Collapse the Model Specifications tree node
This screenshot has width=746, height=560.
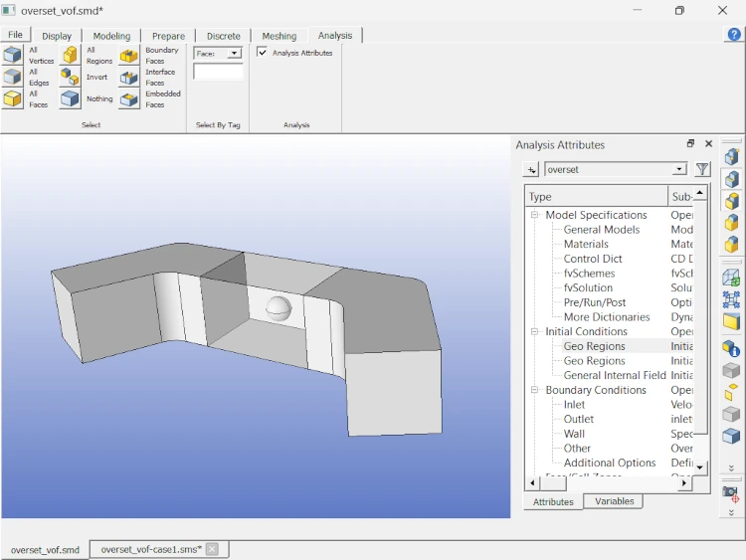click(x=534, y=215)
